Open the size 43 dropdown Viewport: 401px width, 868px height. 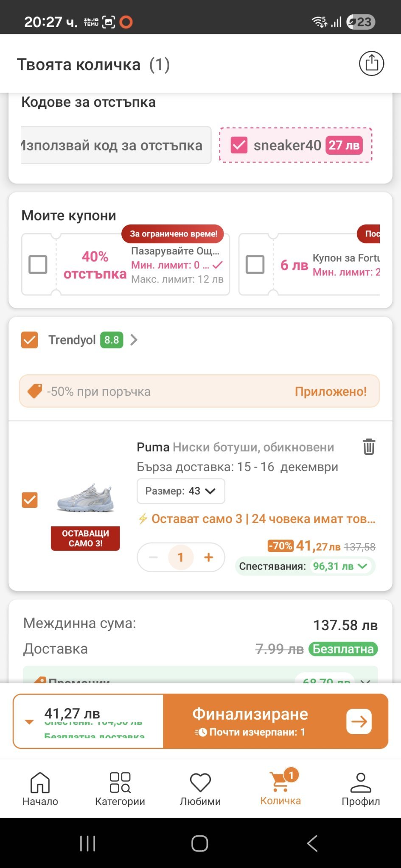[181, 491]
